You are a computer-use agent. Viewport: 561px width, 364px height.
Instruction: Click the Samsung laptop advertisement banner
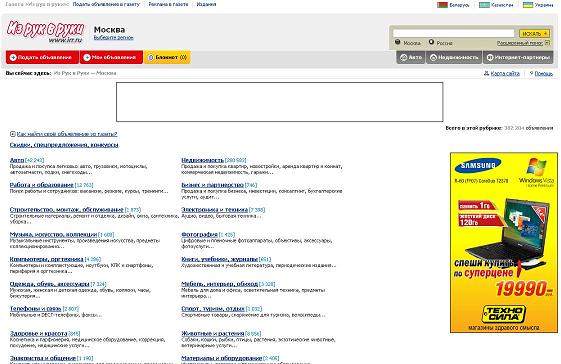[x=504, y=242]
